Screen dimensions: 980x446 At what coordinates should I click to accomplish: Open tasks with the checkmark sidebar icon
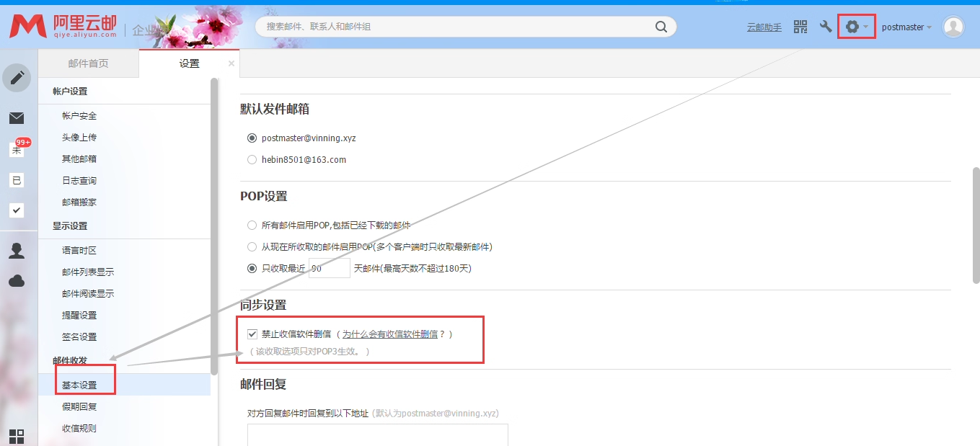tap(17, 210)
